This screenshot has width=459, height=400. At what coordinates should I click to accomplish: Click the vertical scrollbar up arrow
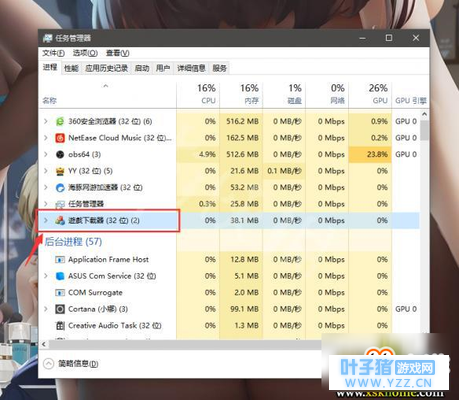coord(424,114)
